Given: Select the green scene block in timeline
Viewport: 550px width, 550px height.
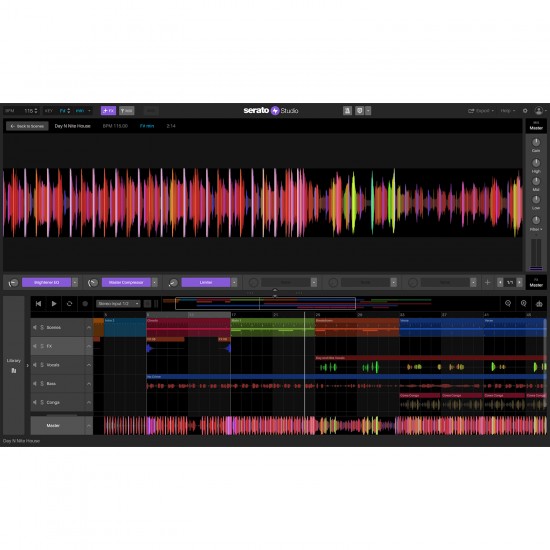Looking at the screenshot, I should [x=273, y=328].
